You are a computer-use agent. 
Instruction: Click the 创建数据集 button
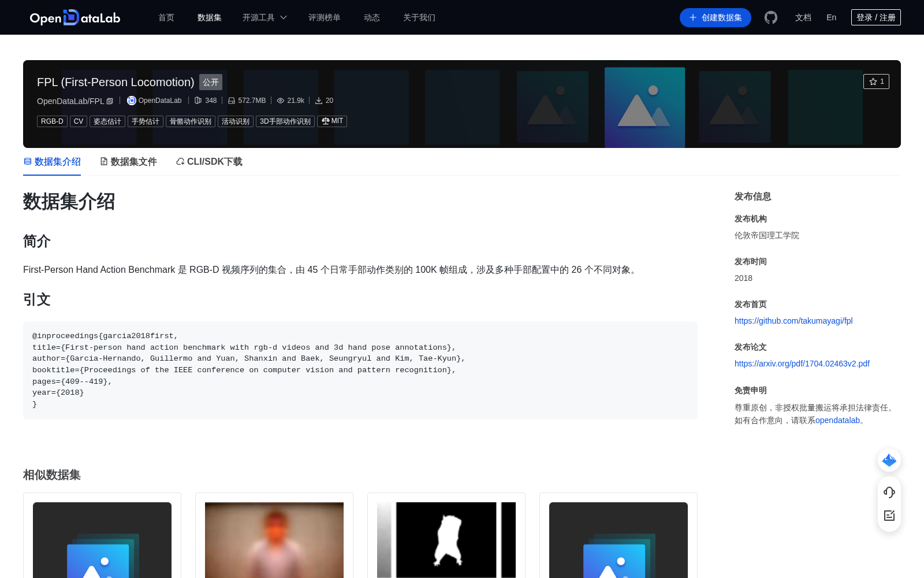[x=716, y=17]
